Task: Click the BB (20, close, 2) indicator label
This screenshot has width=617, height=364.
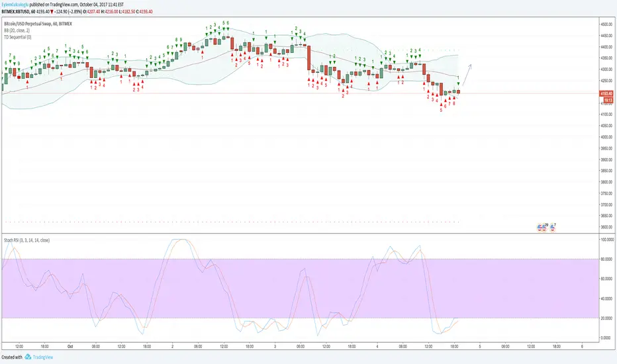Action: [x=17, y=30]
